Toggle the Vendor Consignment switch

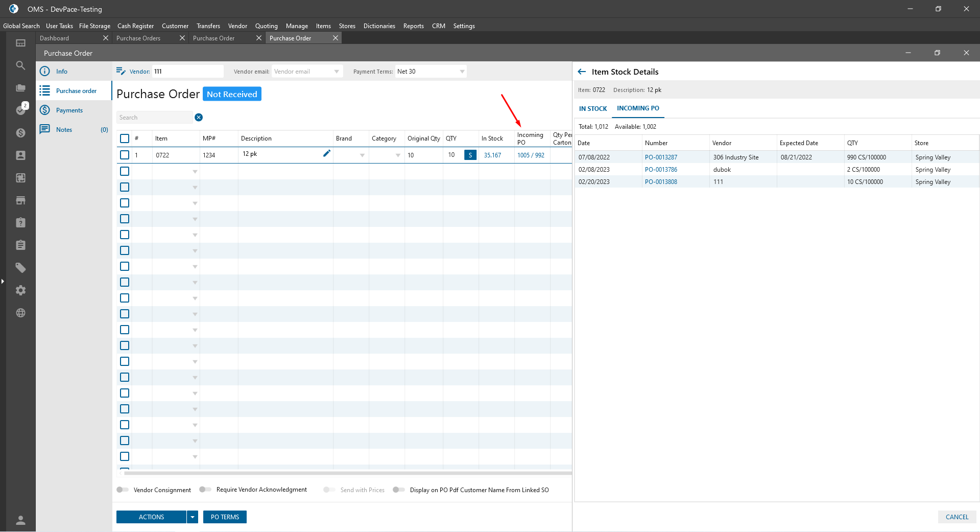pyautogui.click(x=123, y=490)
